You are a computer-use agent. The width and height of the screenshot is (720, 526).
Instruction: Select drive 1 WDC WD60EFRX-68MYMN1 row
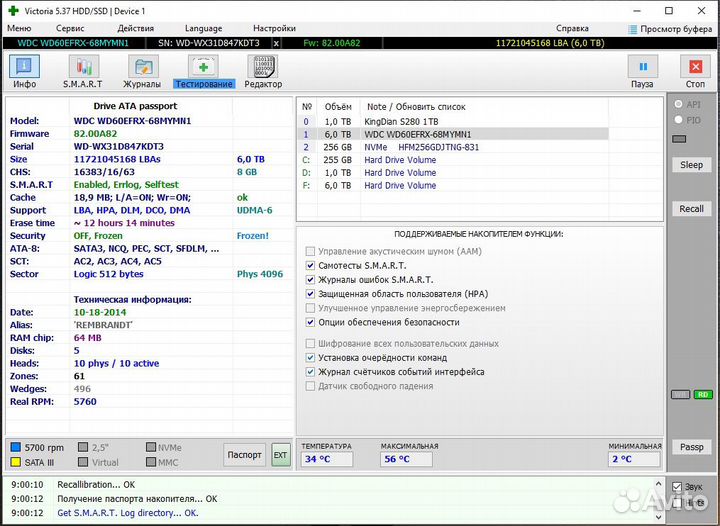coord(453,134)
